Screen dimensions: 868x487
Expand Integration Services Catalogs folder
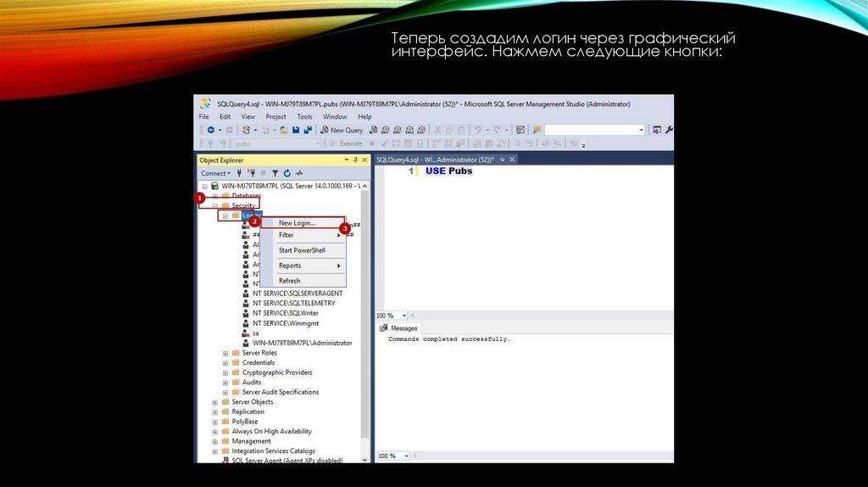tap(214, 452)
